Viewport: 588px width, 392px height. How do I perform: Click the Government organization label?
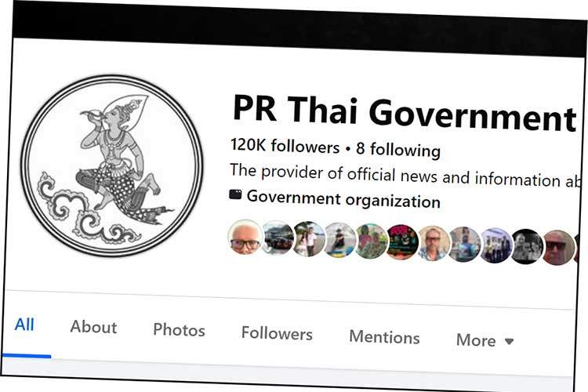pyautogui.click(x=343, y=199)
